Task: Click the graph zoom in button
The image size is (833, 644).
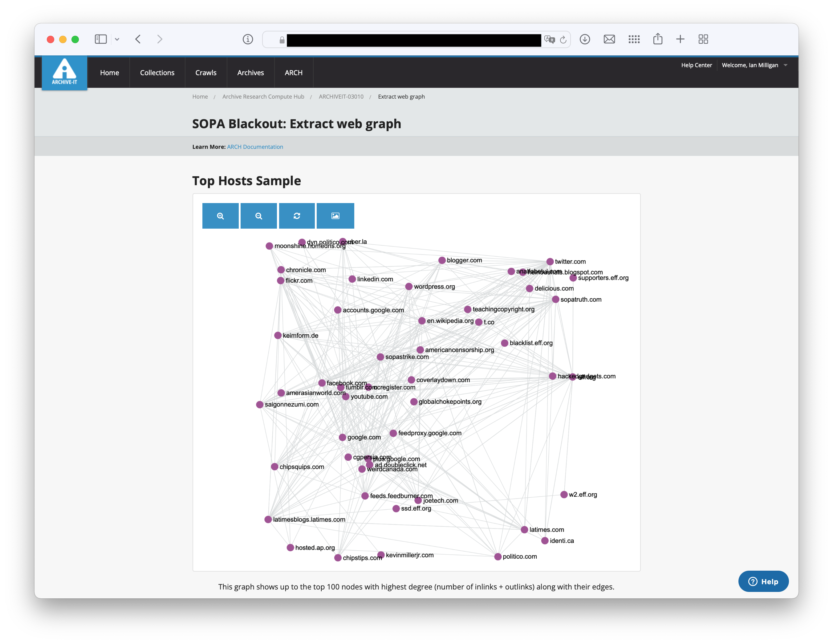Action: 220,216
